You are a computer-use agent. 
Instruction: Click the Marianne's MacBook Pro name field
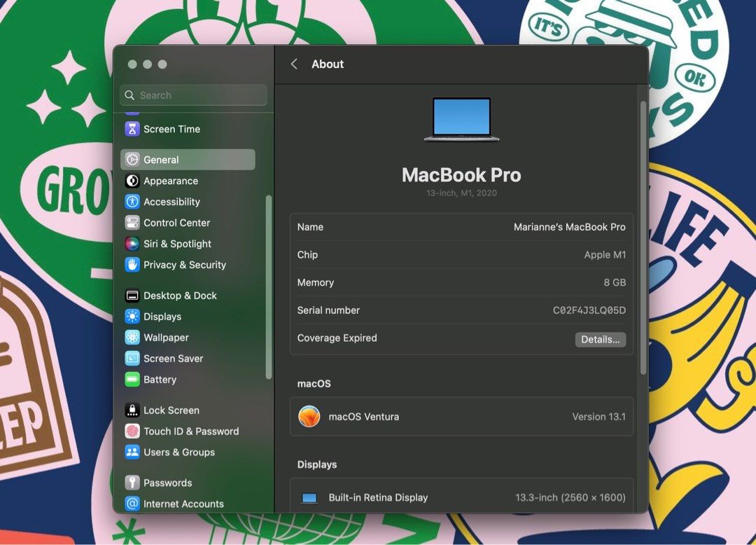coord(569,227)
